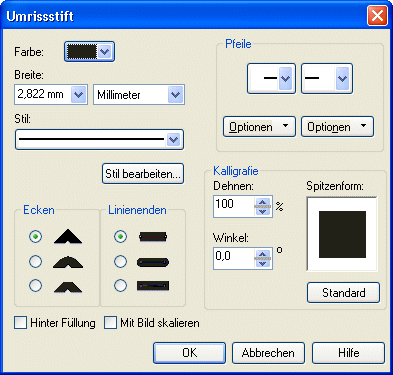This screenshot has width=393, height=375.
Task: Click the Breite 2,822 mm text field
Action: [x=43, y=95]
